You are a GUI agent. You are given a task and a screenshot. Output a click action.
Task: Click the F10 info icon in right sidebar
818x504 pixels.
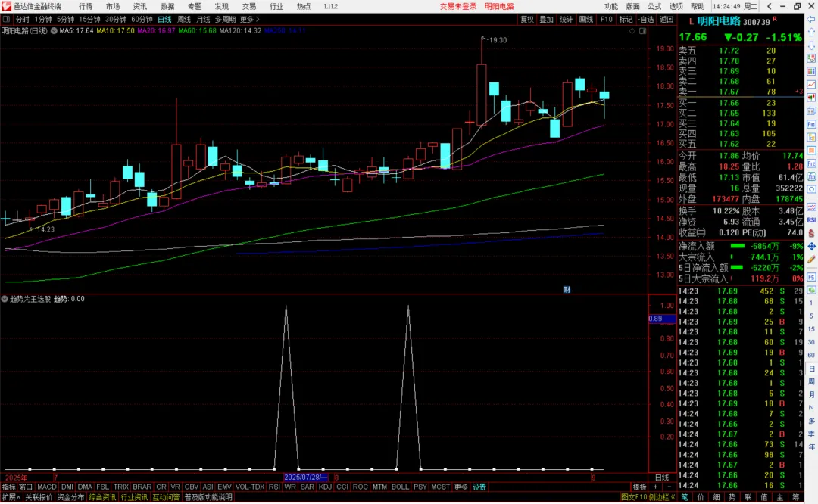[x=811, y=124]
